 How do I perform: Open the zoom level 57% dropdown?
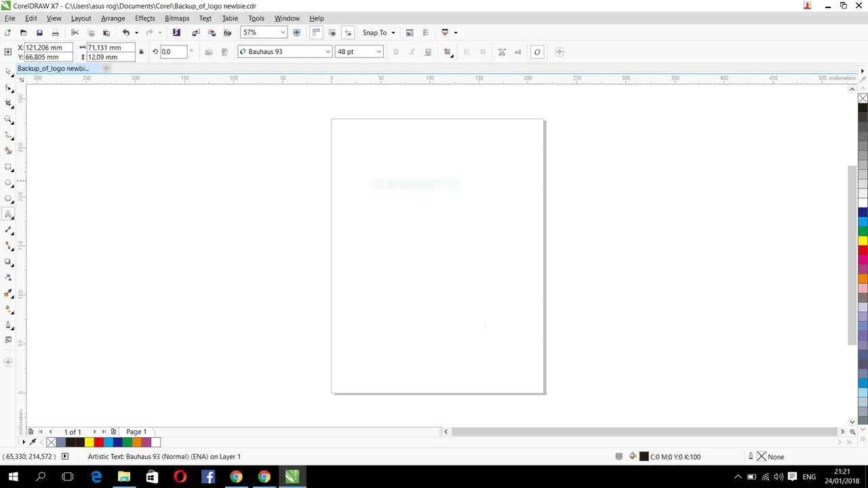(283, 33)
